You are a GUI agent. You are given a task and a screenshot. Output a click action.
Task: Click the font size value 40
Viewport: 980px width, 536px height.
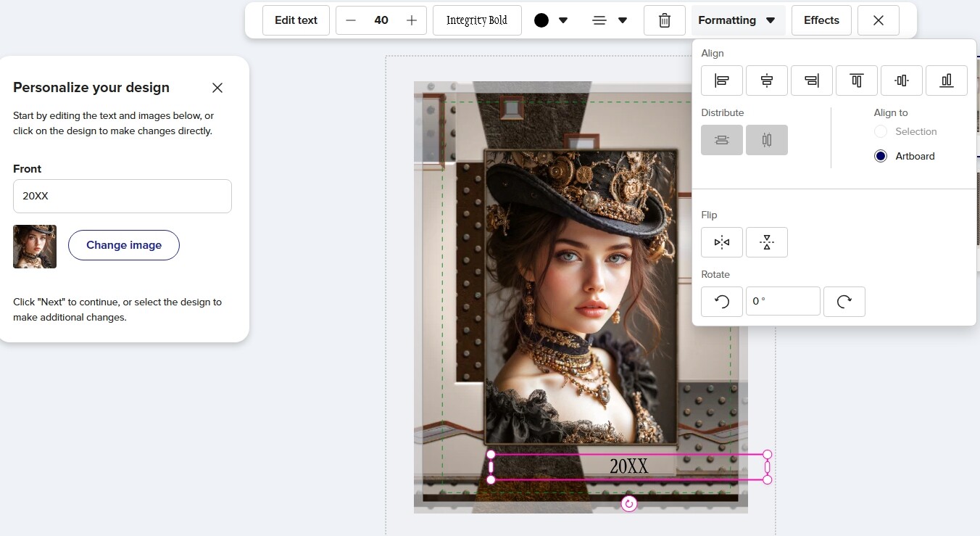tap(381, 20)
